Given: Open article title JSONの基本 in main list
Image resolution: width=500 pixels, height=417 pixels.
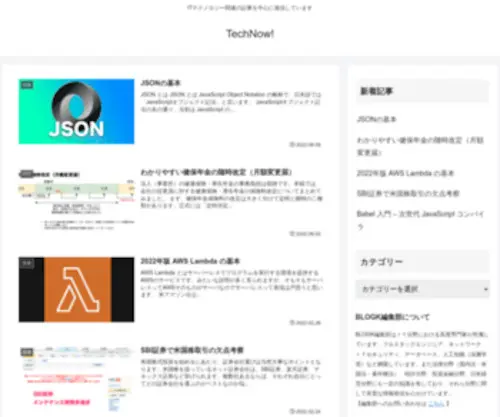Looking at the screenshot, I should click(160, 83).
